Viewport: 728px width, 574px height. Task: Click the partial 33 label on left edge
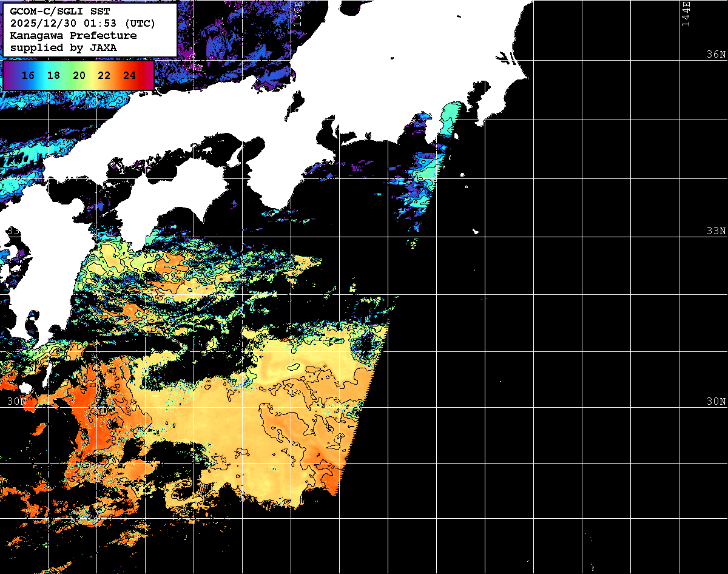coord(12,231)
